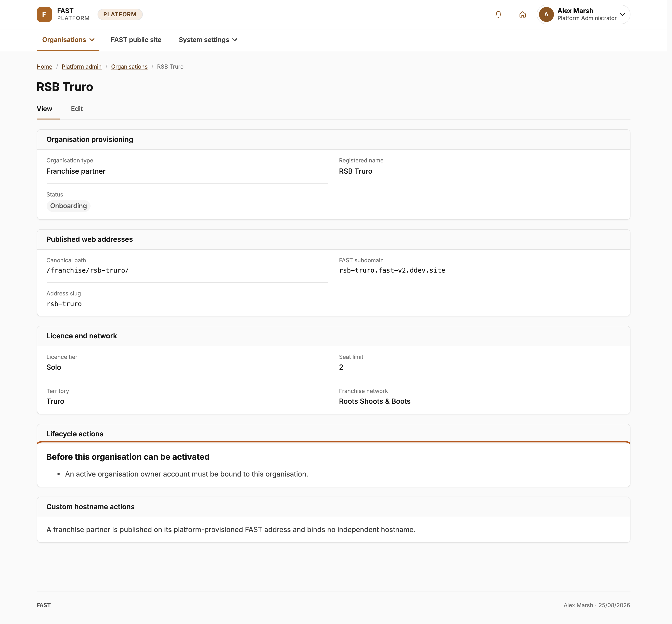Click the Seat limit value 2
Image resolution: width=672 pixels, height=624 pixels.
coord(341,367)
